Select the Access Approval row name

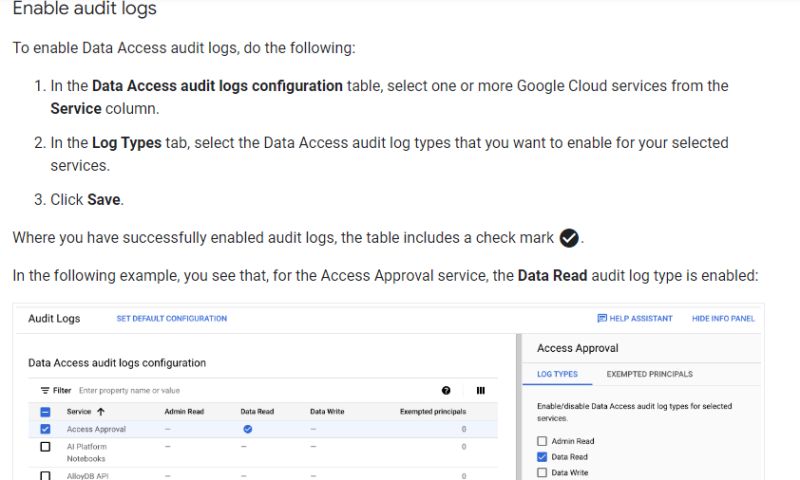click(x=96, y=429)
